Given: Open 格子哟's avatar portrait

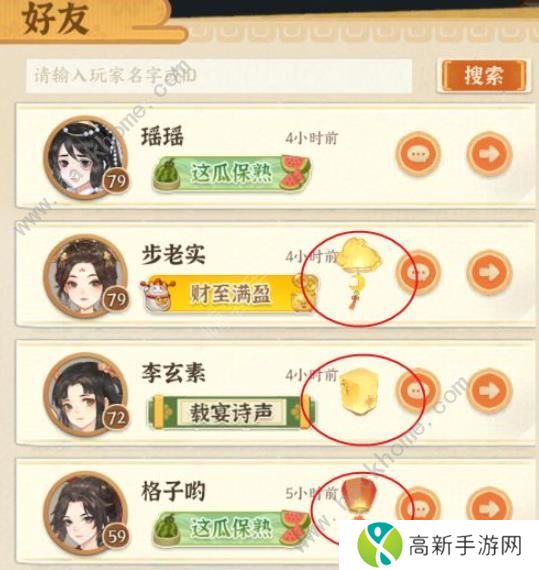Looking at the screenshot, I should [x=86, y=513].
